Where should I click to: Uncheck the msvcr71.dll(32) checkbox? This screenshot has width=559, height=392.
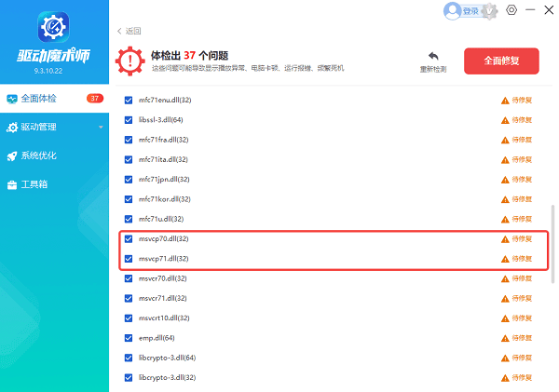point(129,298)
